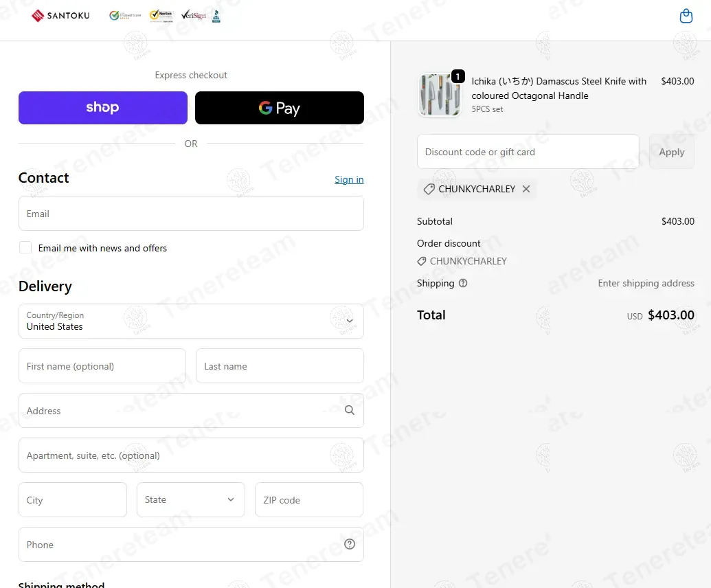Click the Express checkout label
711x588 pixels.
[191, 76]
